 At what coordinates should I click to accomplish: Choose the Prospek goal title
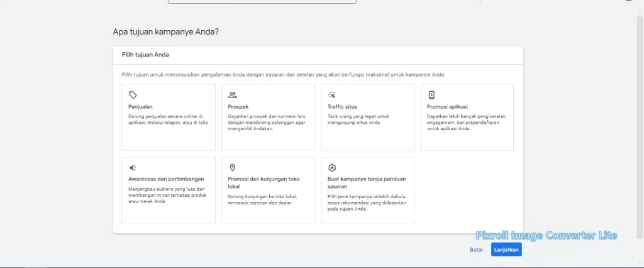tap(238, 107)
